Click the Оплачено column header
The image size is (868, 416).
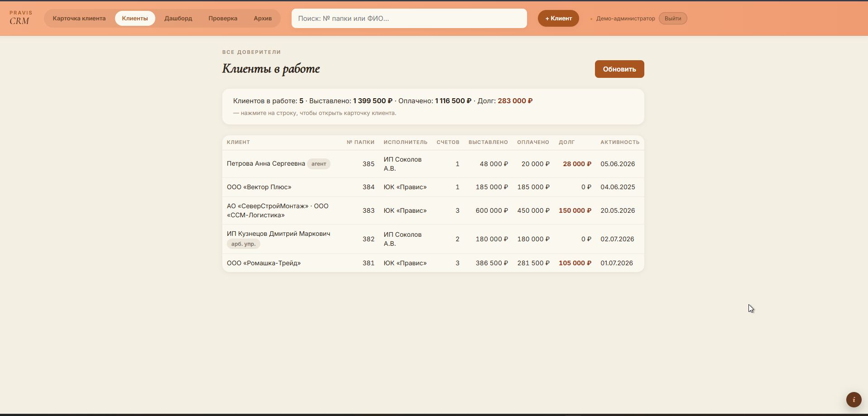(x=533, y=142)
